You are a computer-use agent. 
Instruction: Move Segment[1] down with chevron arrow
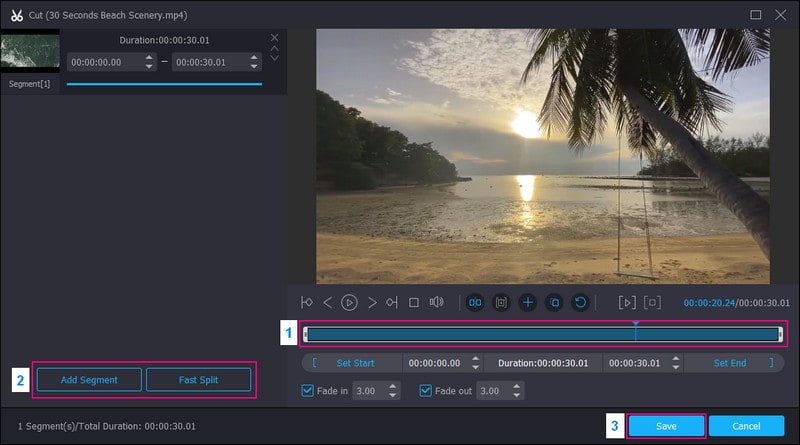[x=275, y=58]
